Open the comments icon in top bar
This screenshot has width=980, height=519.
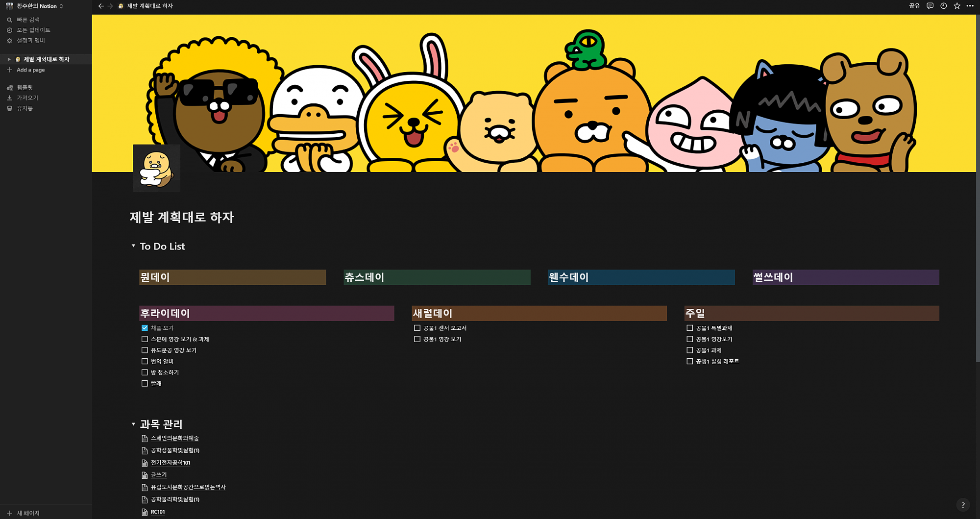[930, 6]
